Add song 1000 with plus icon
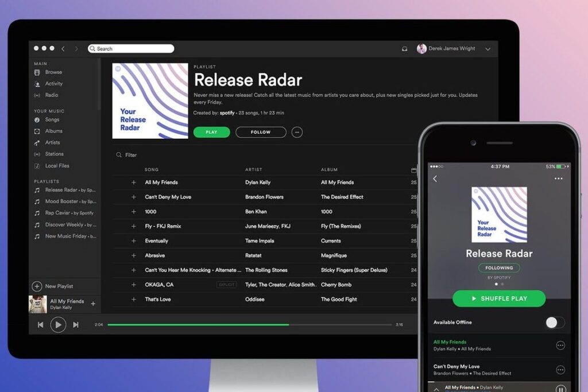The image size is (588, 392). [x=133, y=212]
